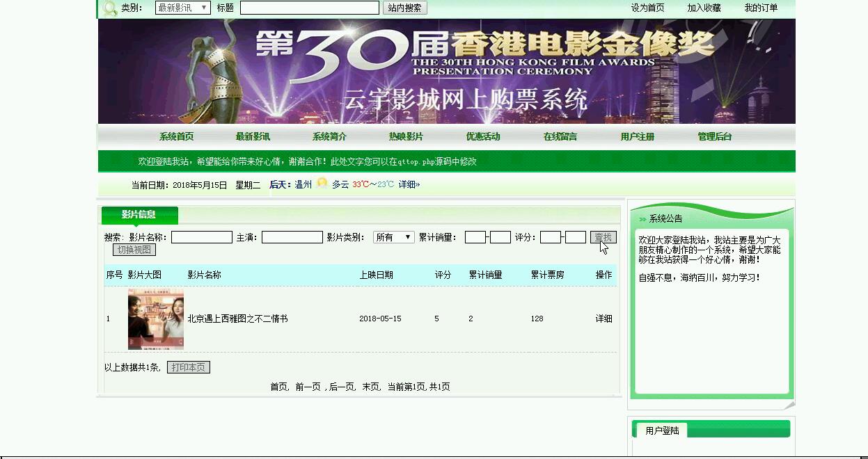Image resolution: width=868 pixels, height=459 pixels.
Task: Click the 累计票房 value 128
Action: (x=537, y=319)
